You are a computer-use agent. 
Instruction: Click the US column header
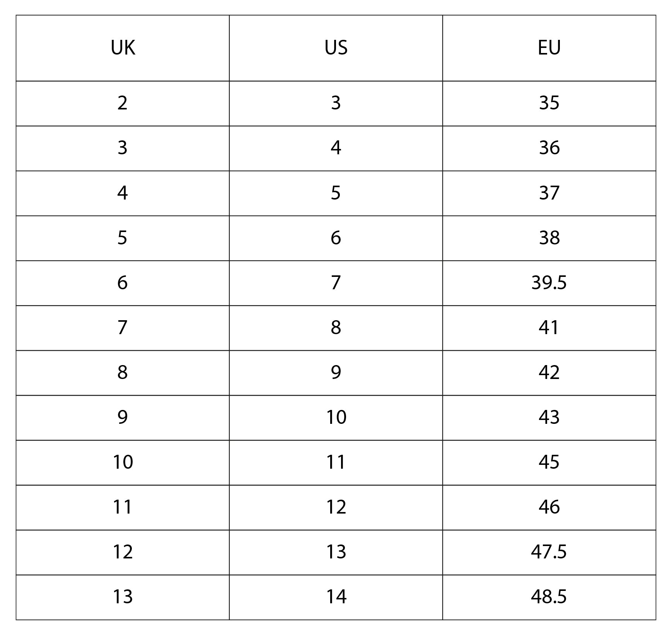pos(336,48)
